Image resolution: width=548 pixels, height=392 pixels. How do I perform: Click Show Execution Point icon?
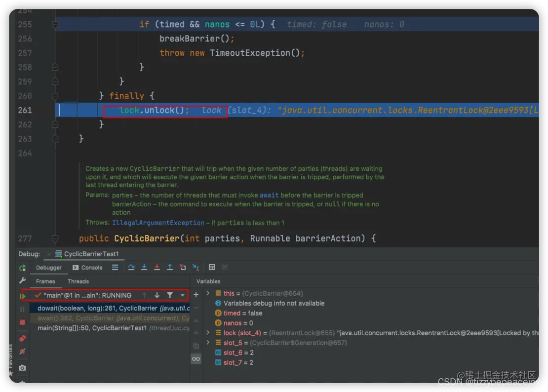click(115, 268)
